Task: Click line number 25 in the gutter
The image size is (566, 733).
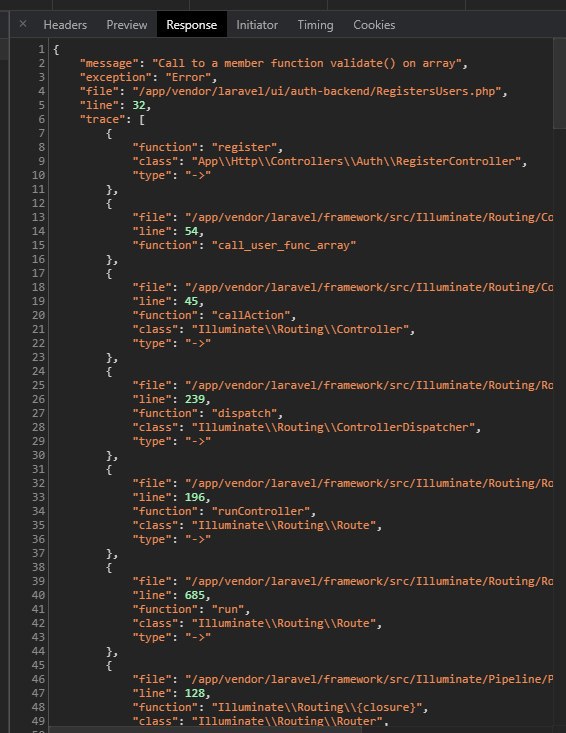Action: pyautogui.click(x=38, y=386)
